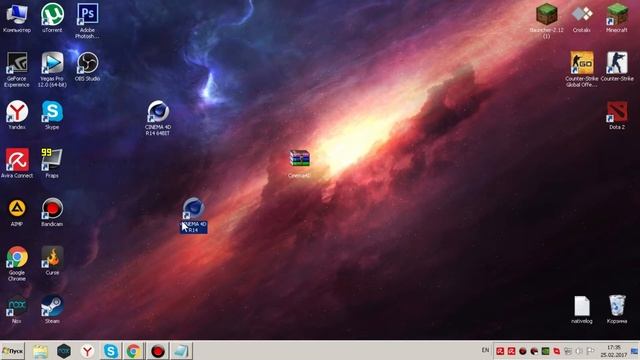Click the EN language indicator
Screen dimensions: 640x360
click(485, 350)
